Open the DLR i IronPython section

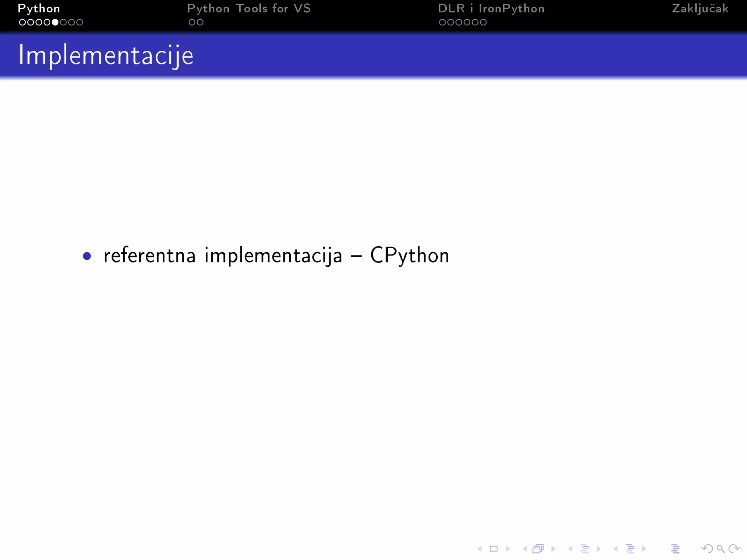coord(491,9)
